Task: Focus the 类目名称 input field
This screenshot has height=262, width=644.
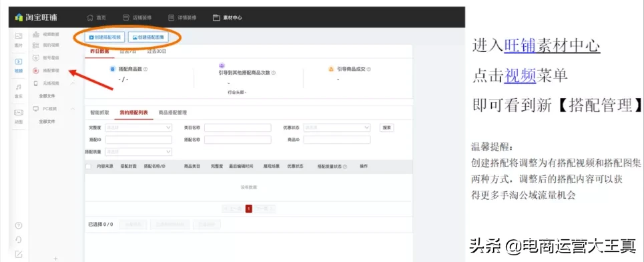Action: click(x=238, y=128)
